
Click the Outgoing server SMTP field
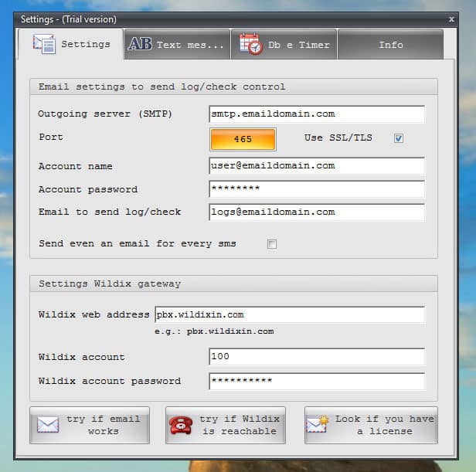coord(316,114)
